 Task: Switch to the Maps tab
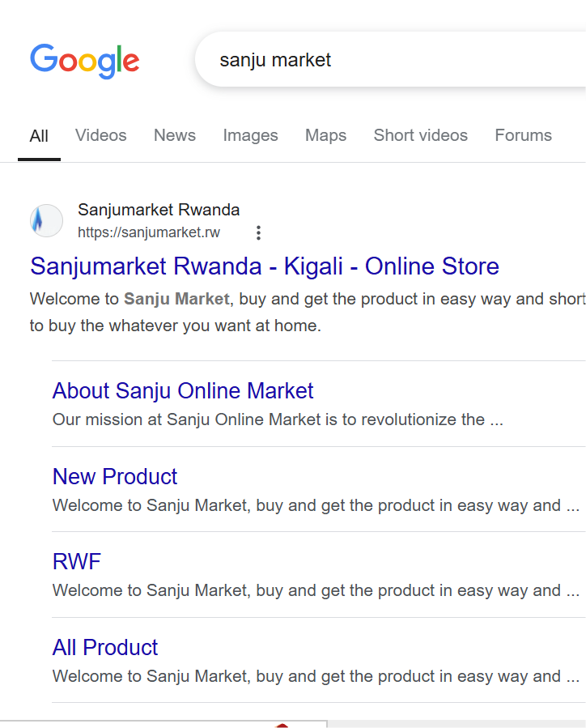tap(325, 135)
